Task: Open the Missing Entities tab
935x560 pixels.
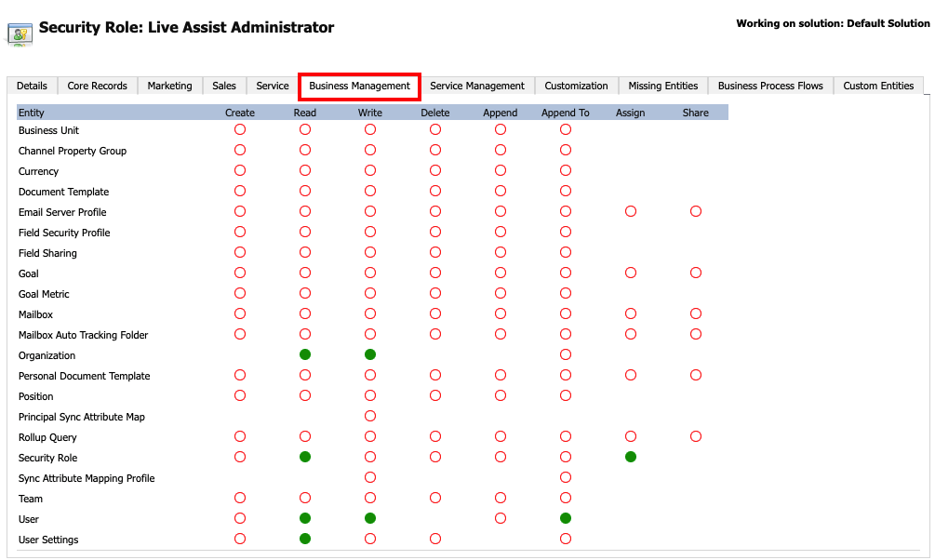Action: tap(663, 86)
